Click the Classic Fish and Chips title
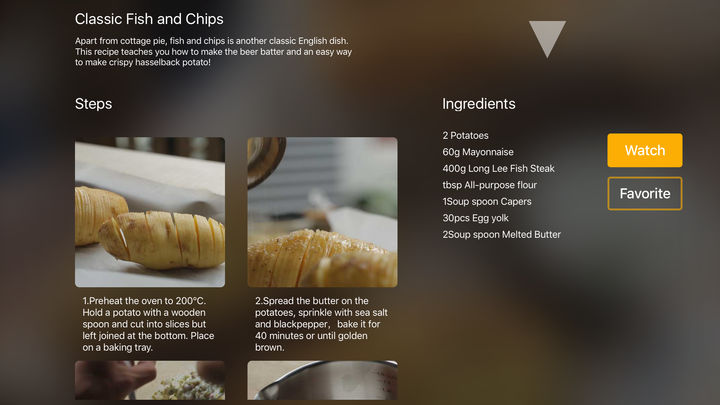Image resolution: width=720 pixels, height=405 pixels. (x=149, y=19)
